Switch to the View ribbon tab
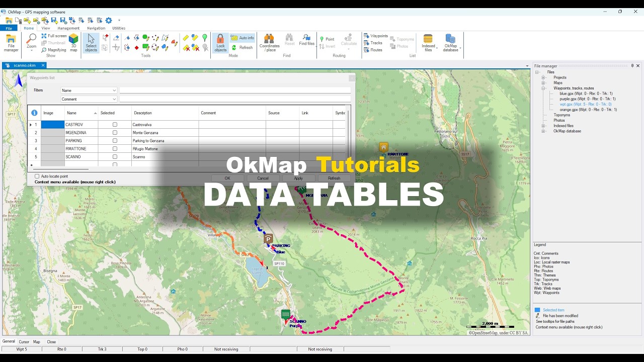The width and height of the screenshot is (644, 362). [45, 28]
